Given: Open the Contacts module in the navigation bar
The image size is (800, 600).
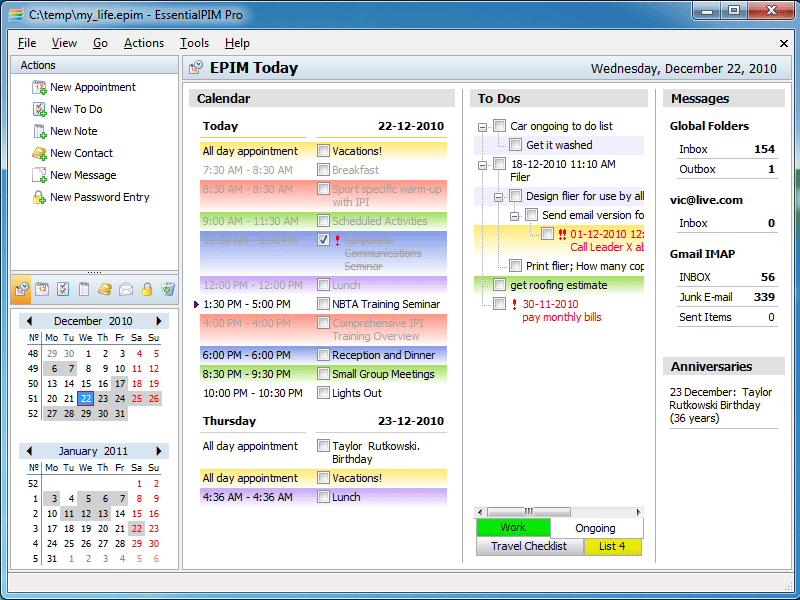Looking at the screenshot, I should click(105, 289).
